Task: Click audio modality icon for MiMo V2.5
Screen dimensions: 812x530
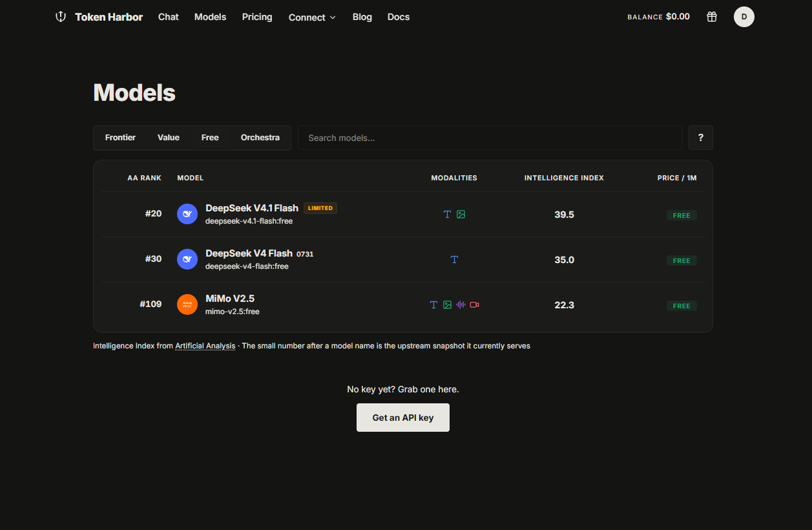Action: coord(461,305)
